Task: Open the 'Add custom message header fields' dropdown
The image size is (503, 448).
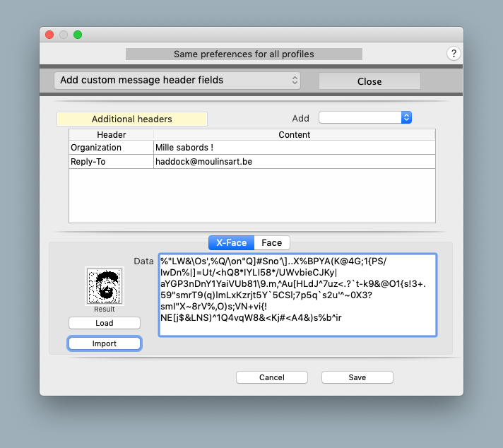Action: click(x=177, y=81)
